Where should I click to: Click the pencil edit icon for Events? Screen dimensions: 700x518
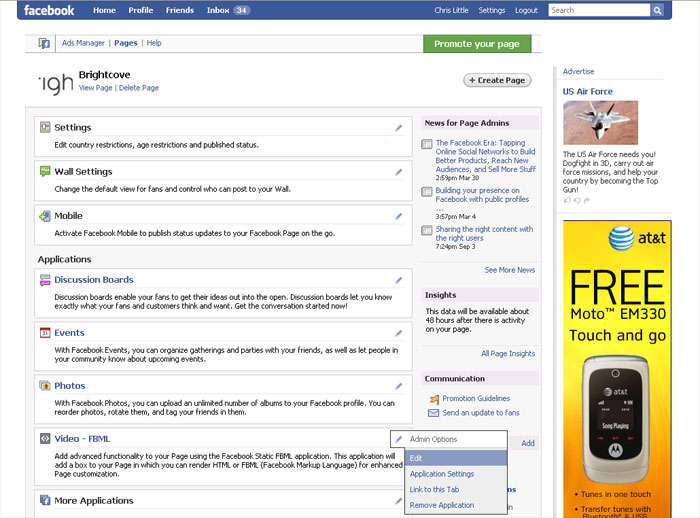coord(399,333)
